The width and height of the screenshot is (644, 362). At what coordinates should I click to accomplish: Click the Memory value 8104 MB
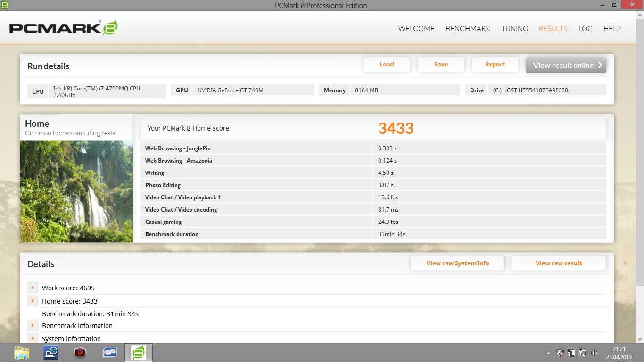(405, 90)
